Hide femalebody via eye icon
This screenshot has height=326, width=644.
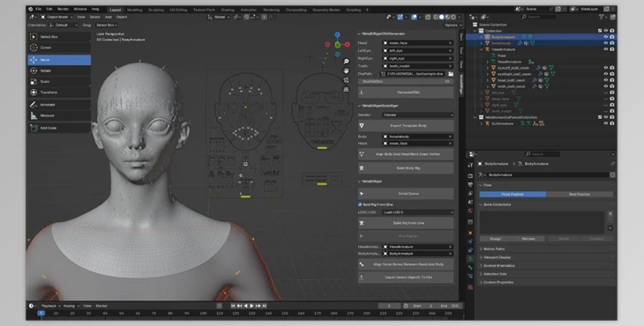pos(605,43)
